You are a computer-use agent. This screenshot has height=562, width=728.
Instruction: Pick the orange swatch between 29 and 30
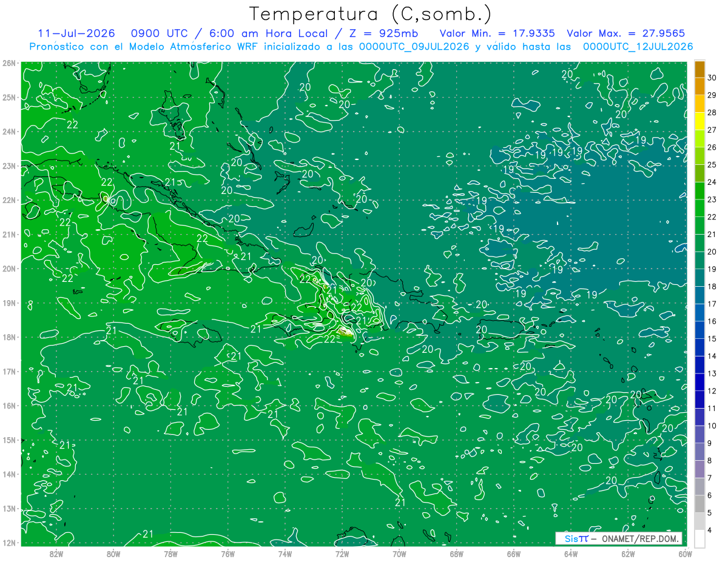699,87
